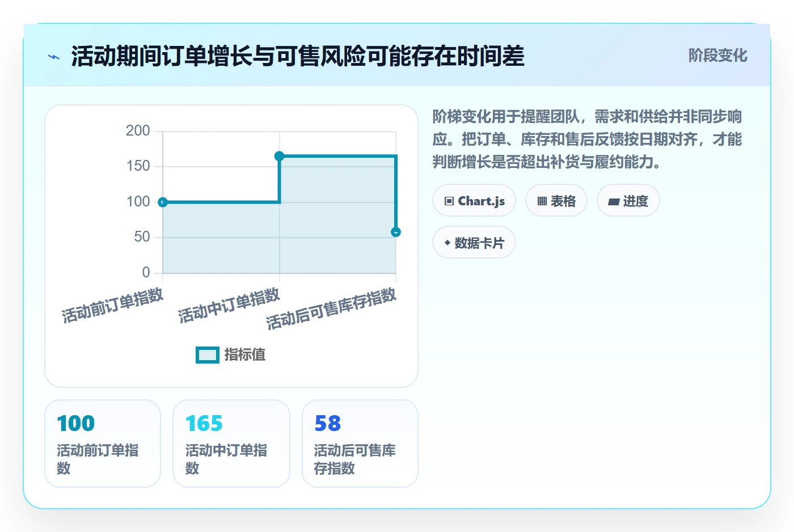
Task: Click the 数据卡片 diamond icon
Action: (447, 243)
